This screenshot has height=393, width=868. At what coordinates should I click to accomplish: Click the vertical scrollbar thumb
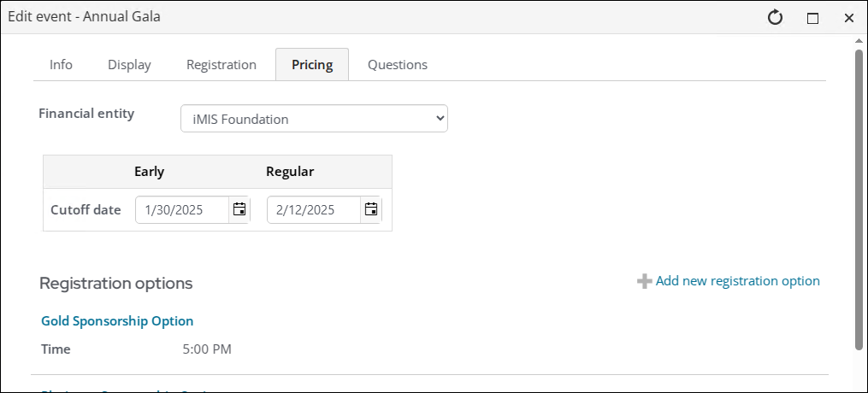coord(859,196)
